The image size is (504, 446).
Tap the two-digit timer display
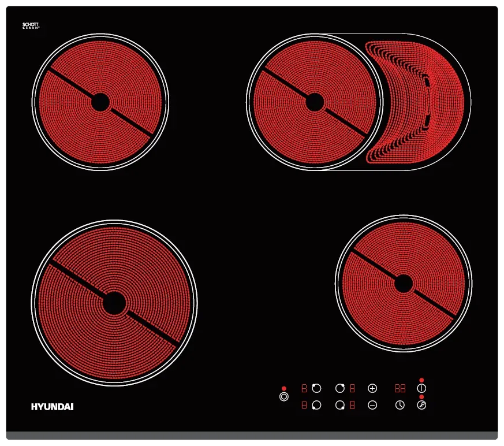pos(400,388)
